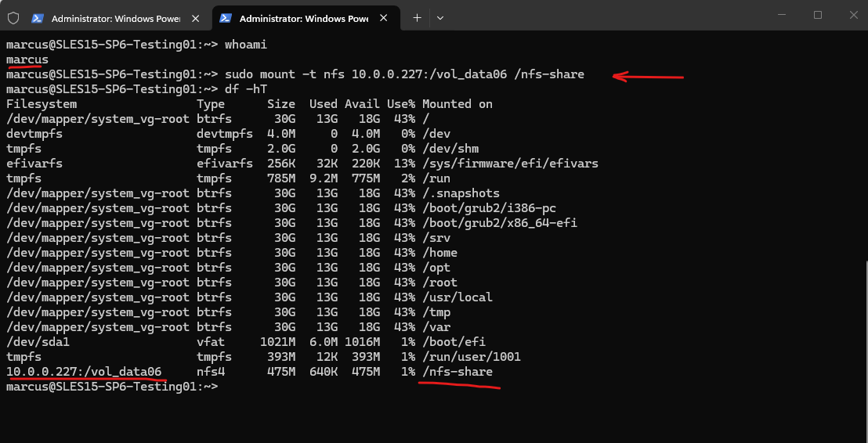Screen dimensions: 868x443
Task: Expand the new-tab profile dropdown chevron
Action: click(x=440, y=17)
